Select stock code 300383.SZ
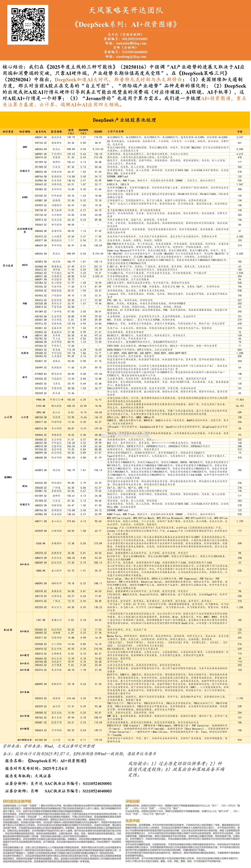The width and height of the screenshot is (251, 868). 41,189
